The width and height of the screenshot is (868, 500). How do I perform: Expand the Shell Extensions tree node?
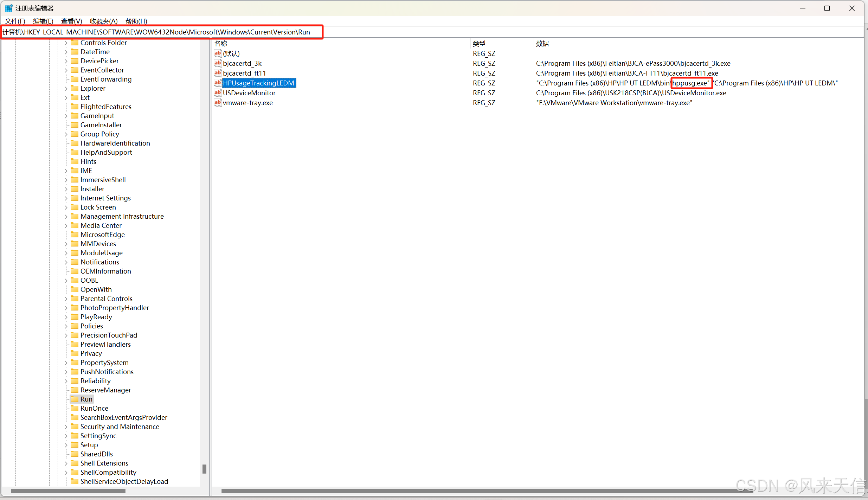click(x=66, y=463)
